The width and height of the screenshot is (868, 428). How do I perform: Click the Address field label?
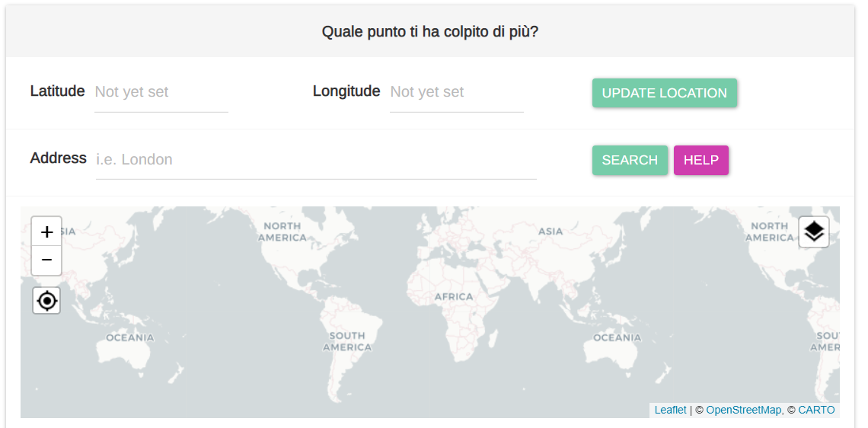[59, 158]
